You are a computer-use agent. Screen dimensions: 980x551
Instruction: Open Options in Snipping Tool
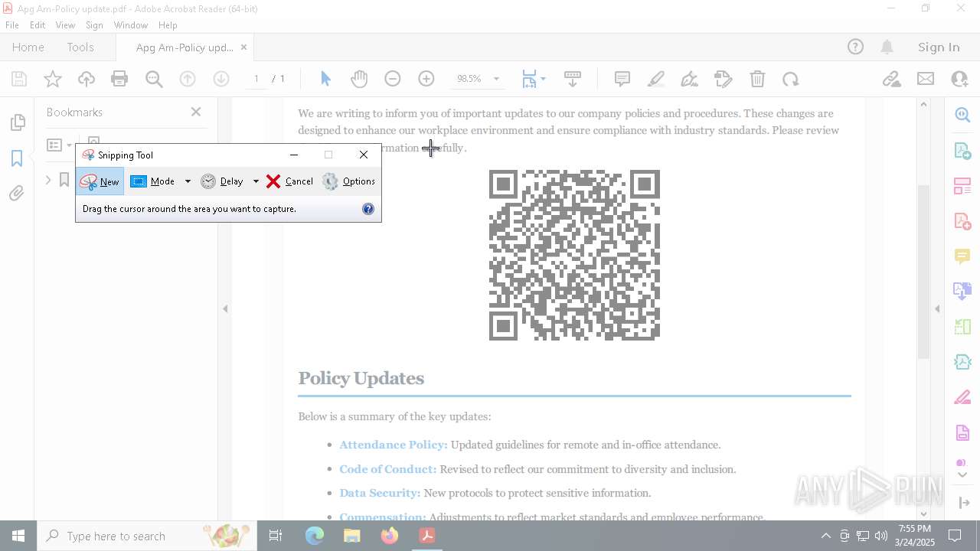pos(348,181)
